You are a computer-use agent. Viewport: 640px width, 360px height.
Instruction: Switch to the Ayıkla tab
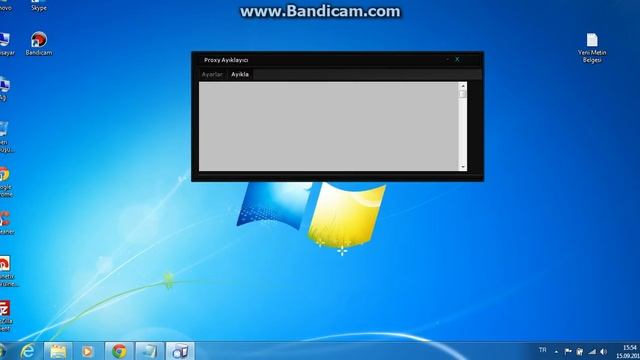(x=240, y=74)
